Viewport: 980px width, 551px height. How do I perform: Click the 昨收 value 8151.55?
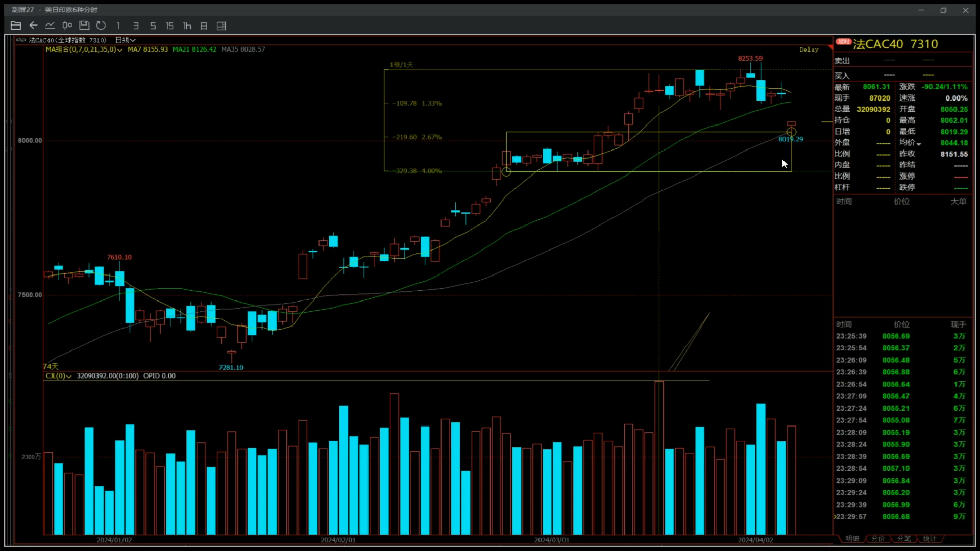pyautogui.click(x=954, y=154)
